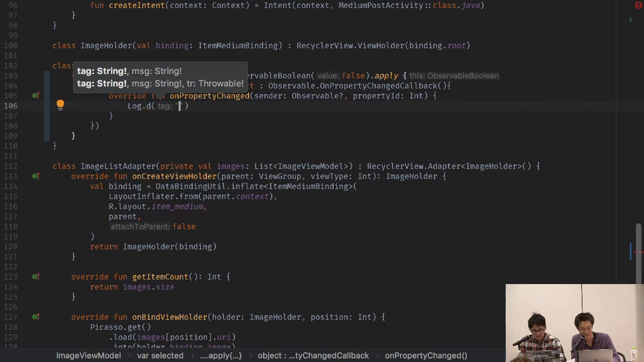
Task: Click the 'value:' inlay hint before false
Action: (329, 75)
